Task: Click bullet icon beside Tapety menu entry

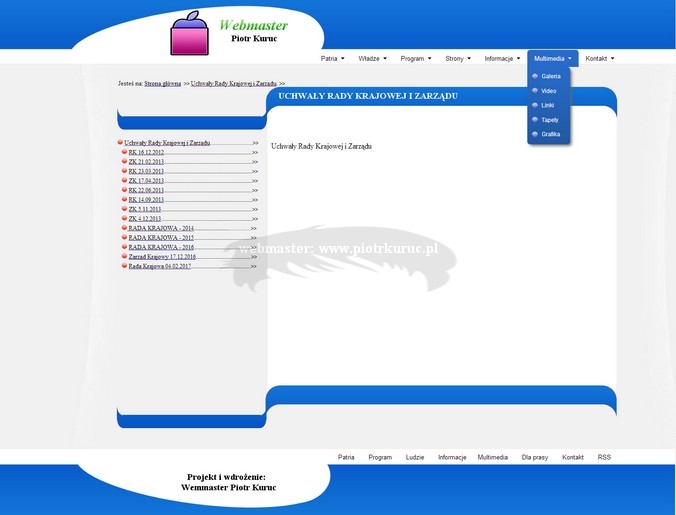Action: [x=535, y=119]
